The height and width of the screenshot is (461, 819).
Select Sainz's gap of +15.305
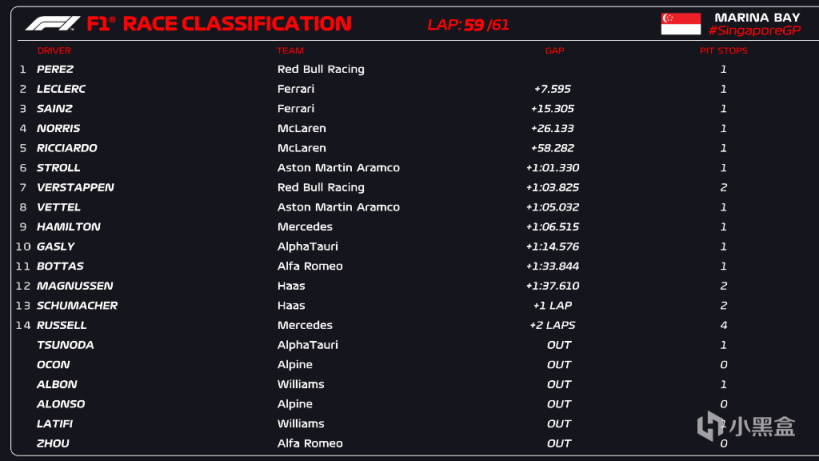552,109
